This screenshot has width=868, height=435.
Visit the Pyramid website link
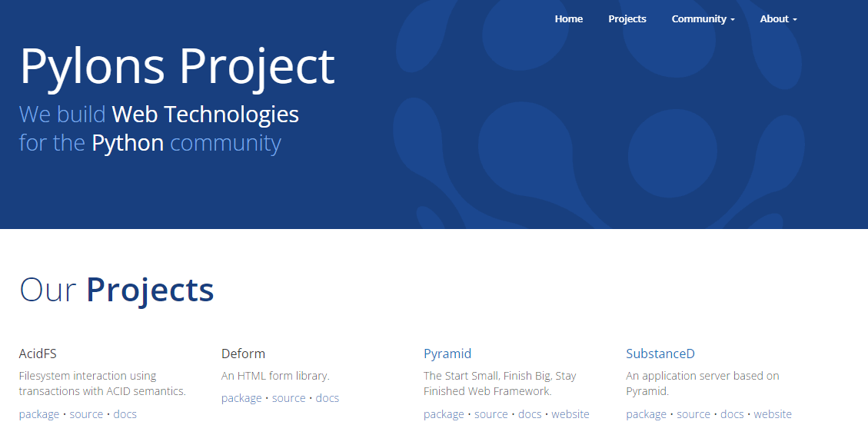(x=570, y=414)
